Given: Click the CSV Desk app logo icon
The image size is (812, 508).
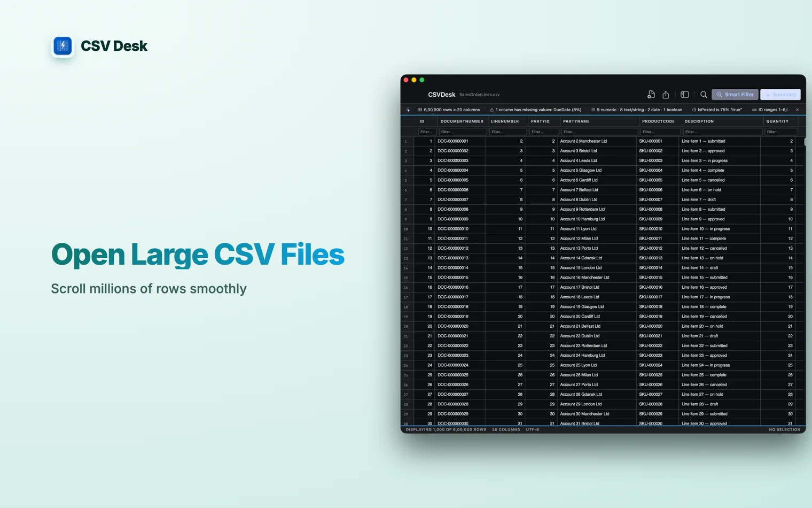Looking at the screenshot, I should tap(63, 46).
